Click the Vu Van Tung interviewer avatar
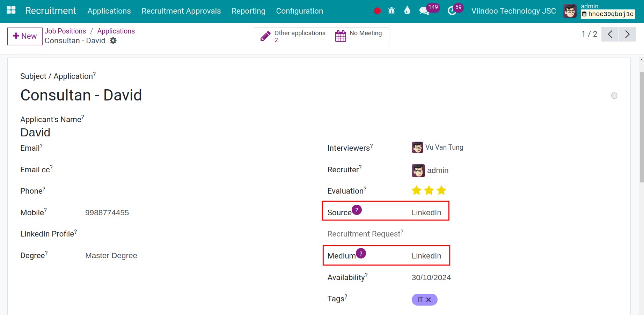Viewport: 644px width, 315px height. (418, 148)
